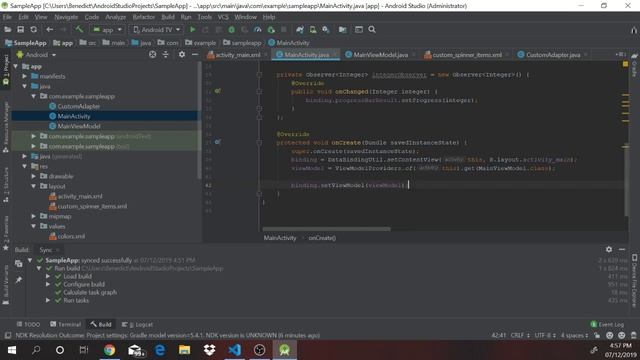The image size is (640, 360).
Task: Open the UTF-8 encoding selector
Action: tap(545, 335)
